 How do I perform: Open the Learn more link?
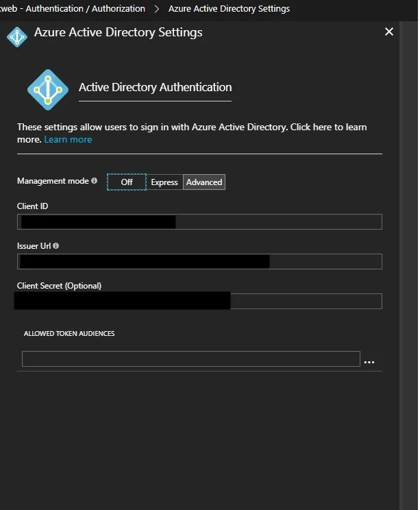pos(68,140)
